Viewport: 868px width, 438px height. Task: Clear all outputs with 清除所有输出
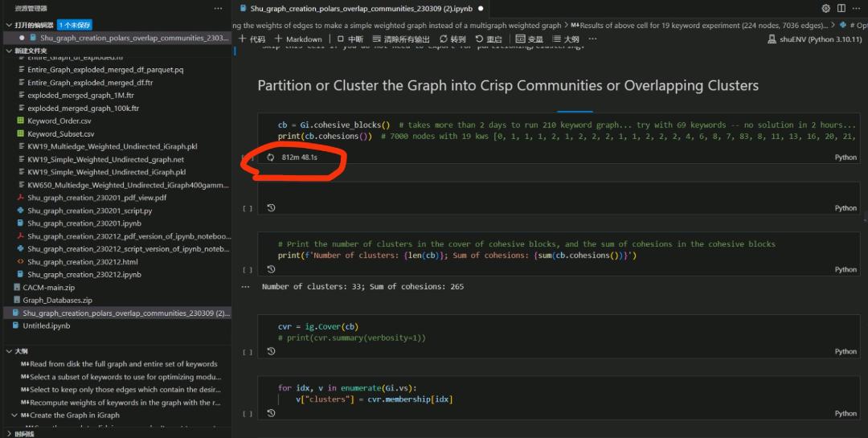(400, 39)
